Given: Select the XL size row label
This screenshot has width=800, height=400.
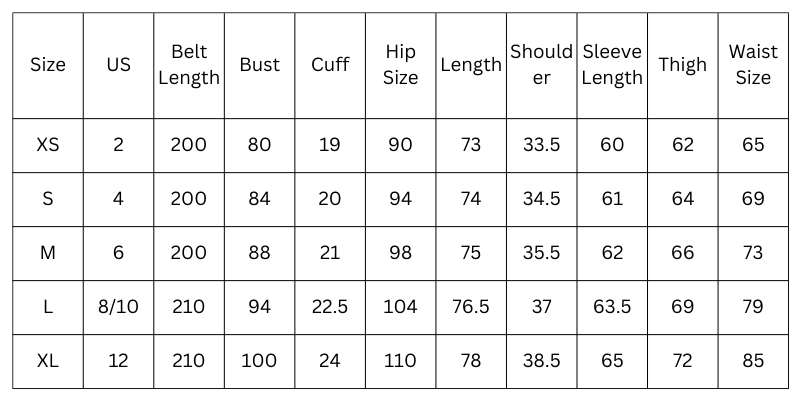Looking at the screenshot, I should [x=48, y=361].
